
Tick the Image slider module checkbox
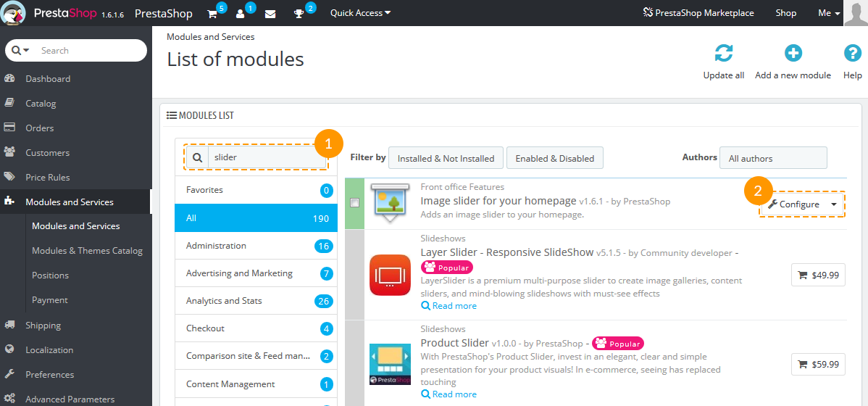(354, 203)
